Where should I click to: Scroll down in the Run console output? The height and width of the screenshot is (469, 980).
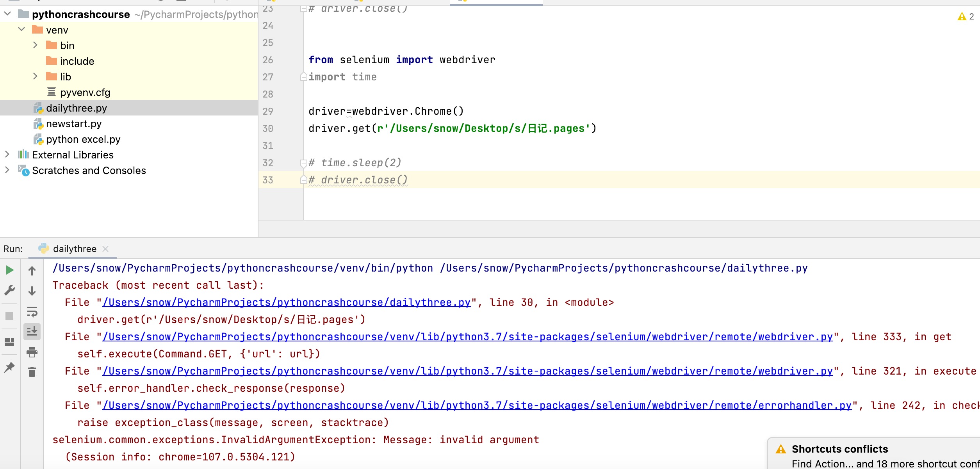(x=32, y=289)
